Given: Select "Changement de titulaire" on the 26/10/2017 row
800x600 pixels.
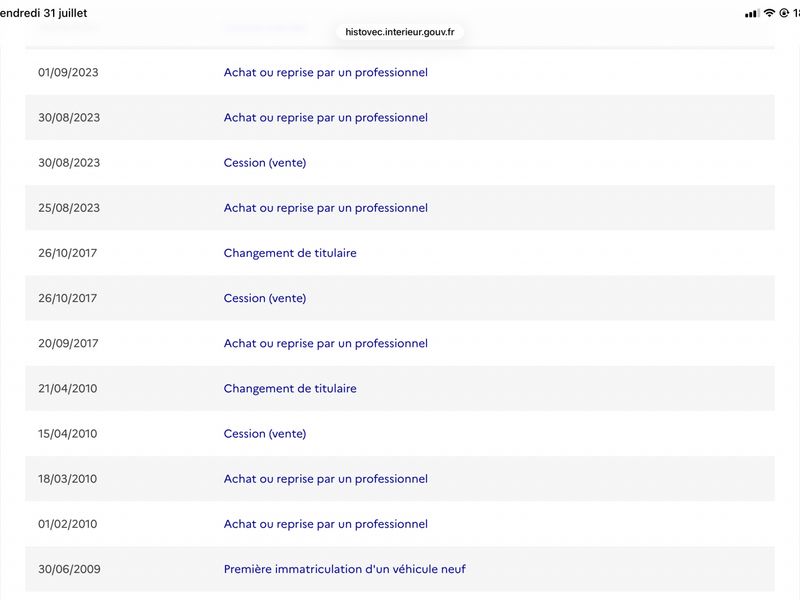Looking at the screenshot, I should pos(290,253).
